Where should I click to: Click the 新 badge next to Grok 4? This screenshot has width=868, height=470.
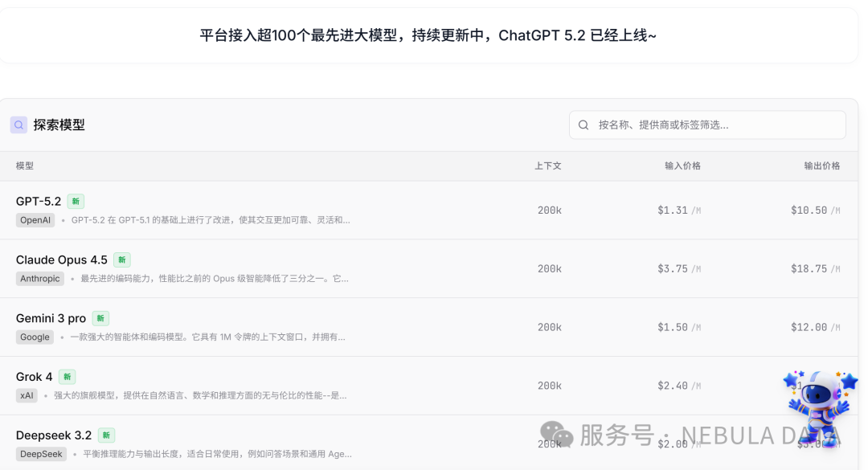point(67,377)
